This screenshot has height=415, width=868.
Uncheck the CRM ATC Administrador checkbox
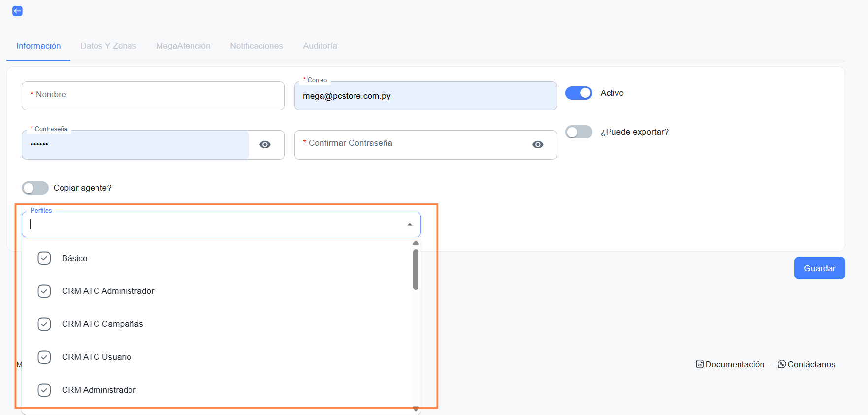pyautogui.click(x=44, y=291)
